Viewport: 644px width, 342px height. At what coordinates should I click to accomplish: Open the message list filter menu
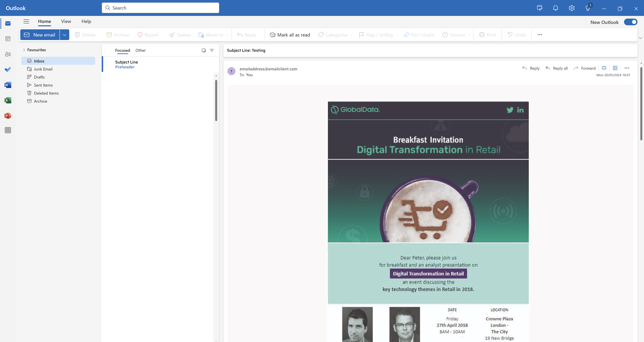pos(212,50)
